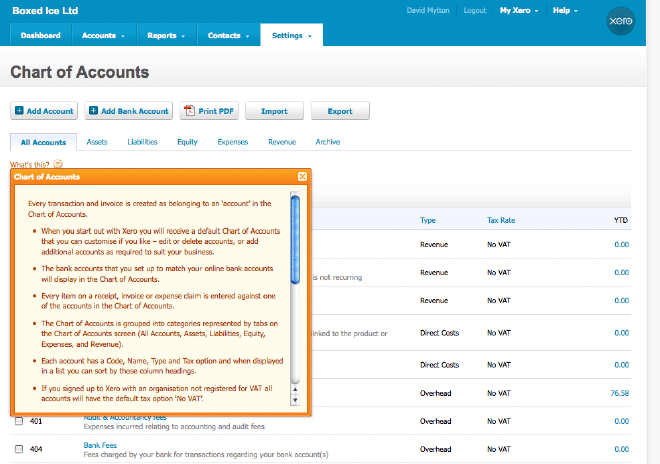The width and height of the screenshot is (660, 464).
Task: Switch to the Liabilities tab
Action: tap(142, 142)
